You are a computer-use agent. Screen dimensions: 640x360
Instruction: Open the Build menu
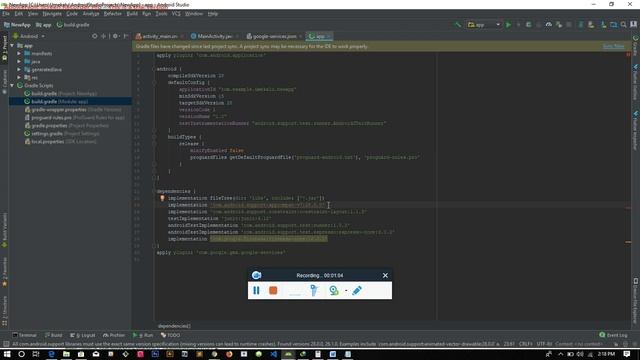132,14
